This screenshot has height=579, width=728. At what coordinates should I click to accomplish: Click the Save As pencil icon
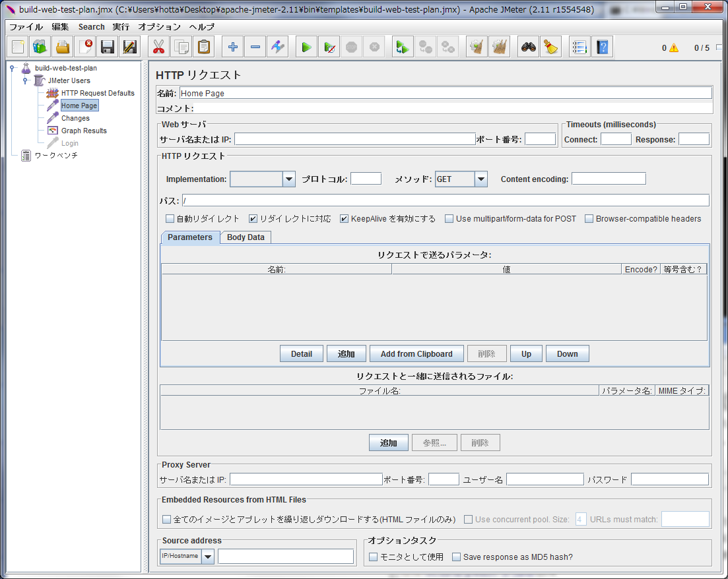(129, 47)
